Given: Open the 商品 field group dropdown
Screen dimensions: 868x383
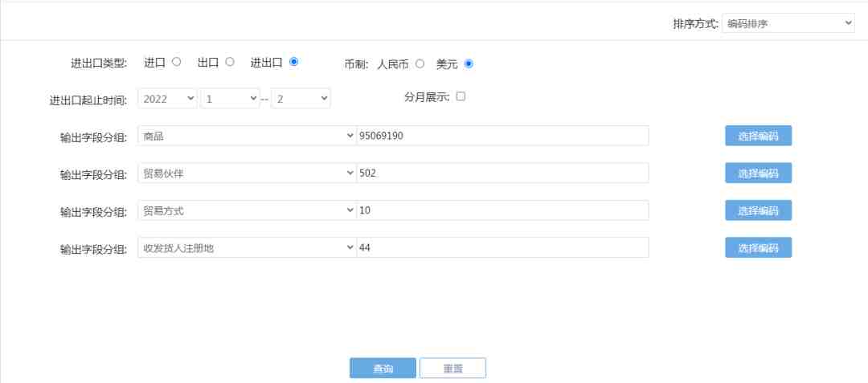Looking at the screenshot, I should tap(247, 136).
